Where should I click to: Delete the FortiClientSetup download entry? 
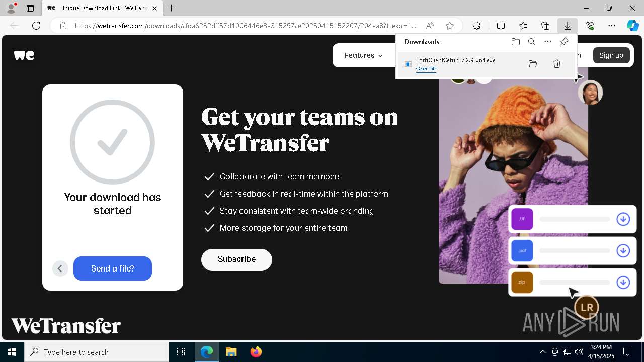(x=557, y=64)
